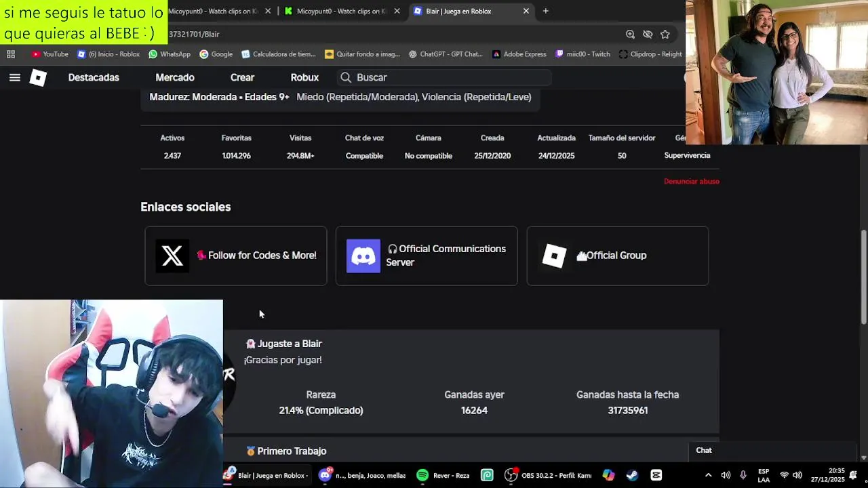Click Ganadas ayer value 16264

pos(474,410)
